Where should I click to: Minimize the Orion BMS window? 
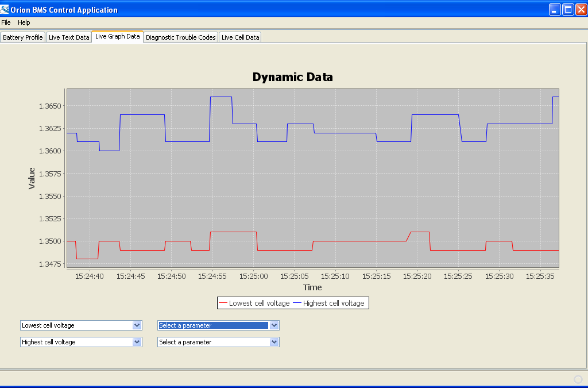tap(555, 9)
